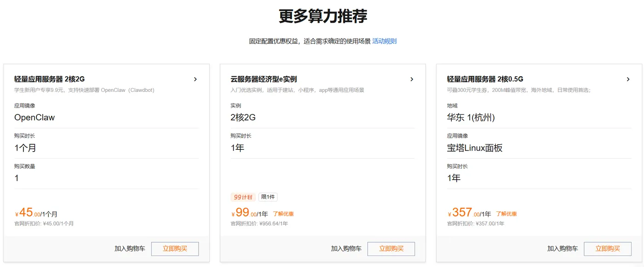The image size is (644, 267).
Task: Select the OpenClaw 应用镜像 field
Action: point(34,118)
